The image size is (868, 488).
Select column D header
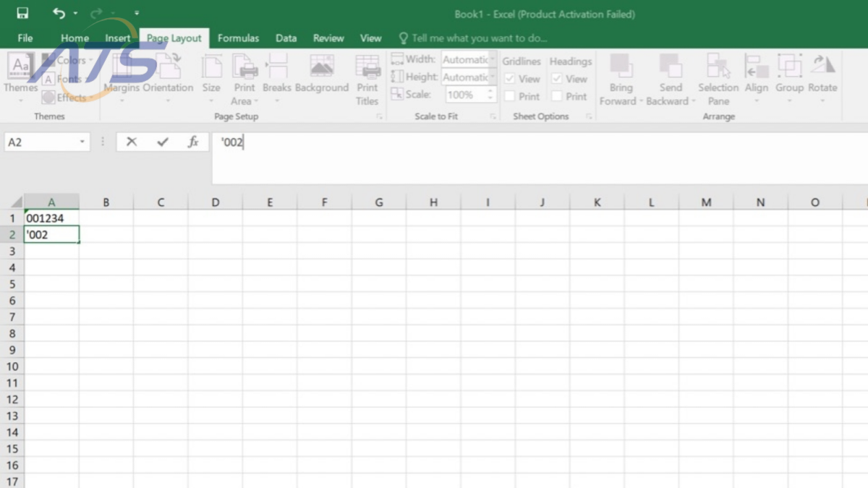point(215,202)
